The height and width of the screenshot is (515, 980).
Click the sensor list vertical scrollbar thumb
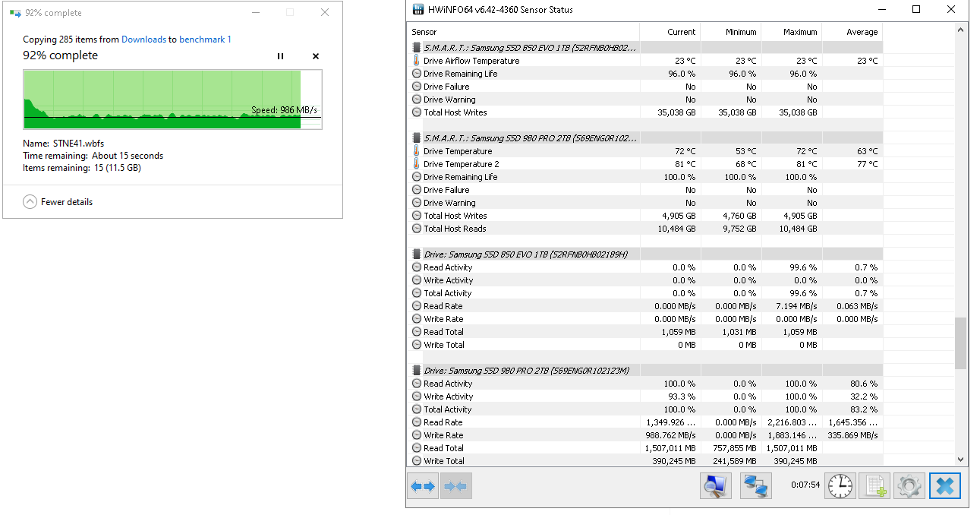[960, 343]
